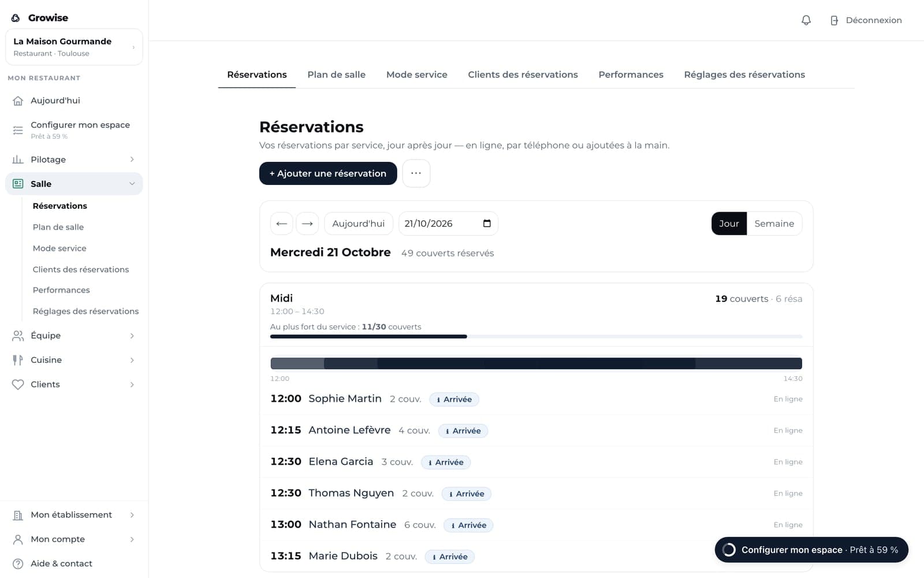Click the Équipe people icon
The image size is (924, 578).
click(x=18, y=336)
